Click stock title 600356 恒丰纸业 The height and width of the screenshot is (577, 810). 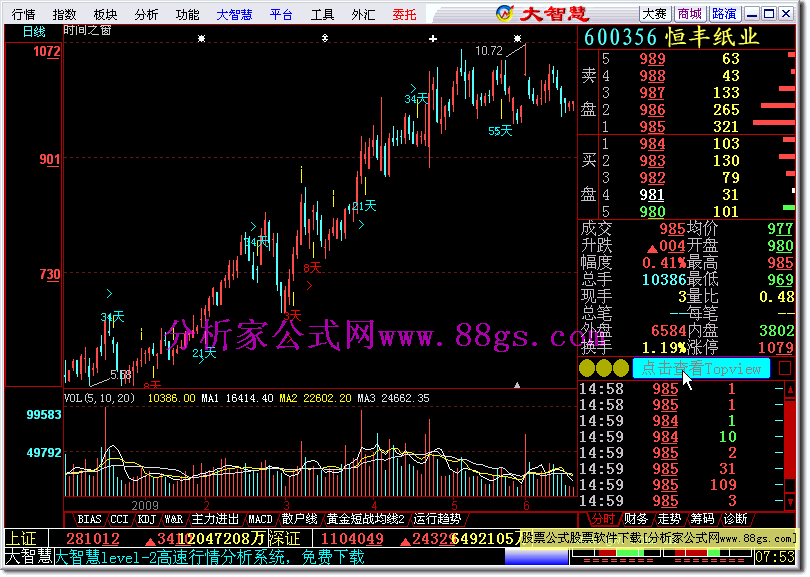tap(671, 37)
